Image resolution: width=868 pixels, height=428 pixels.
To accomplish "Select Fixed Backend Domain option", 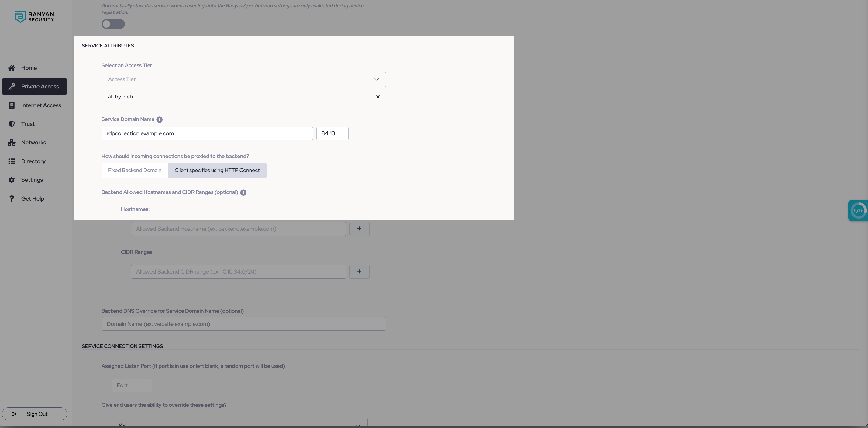I will coord(135,171).
